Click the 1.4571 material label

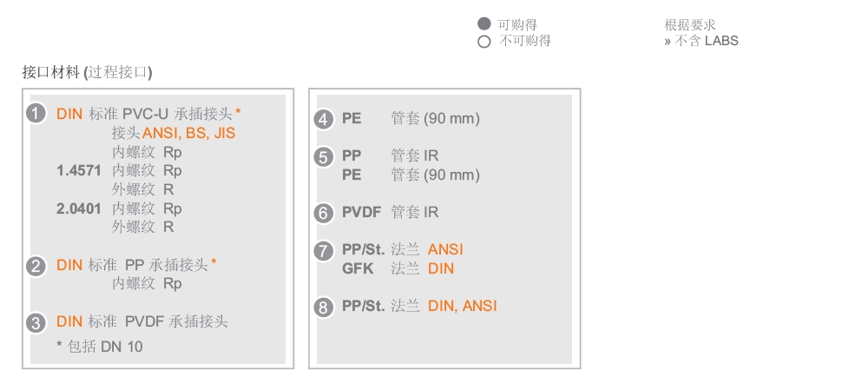tap(79, 171)
